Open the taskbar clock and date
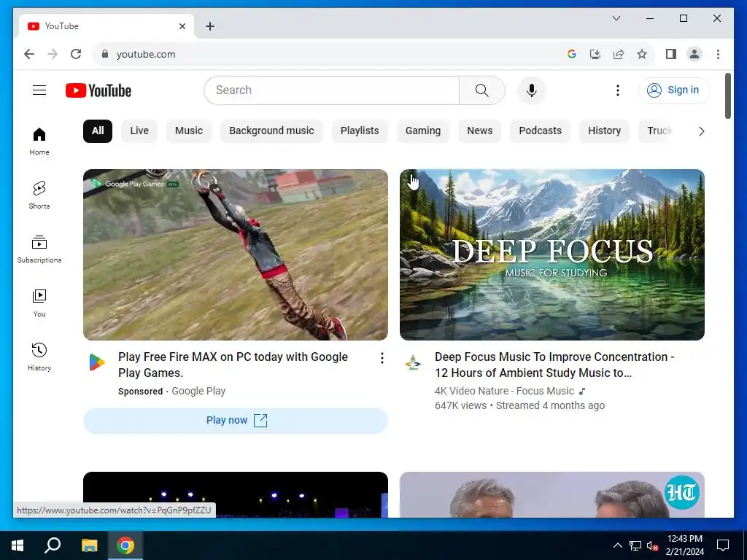This screenshot has height=560, width=747. (684, 545)
